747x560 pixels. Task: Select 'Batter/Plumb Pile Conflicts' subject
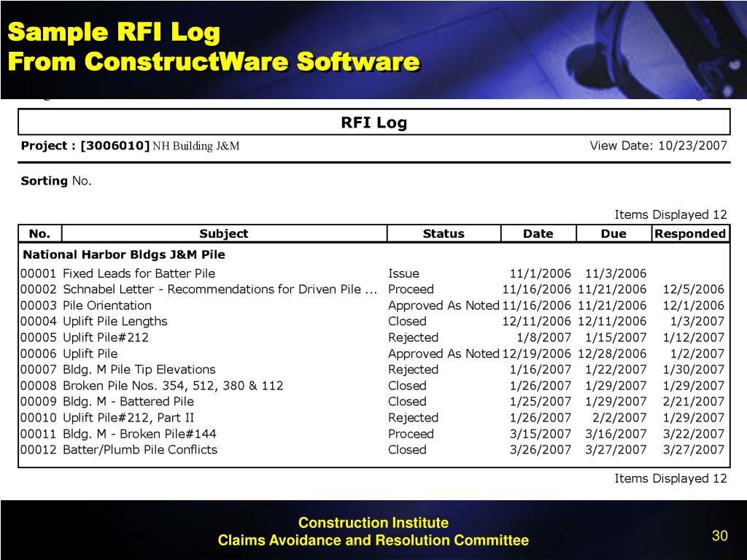[x=140, y=449]
